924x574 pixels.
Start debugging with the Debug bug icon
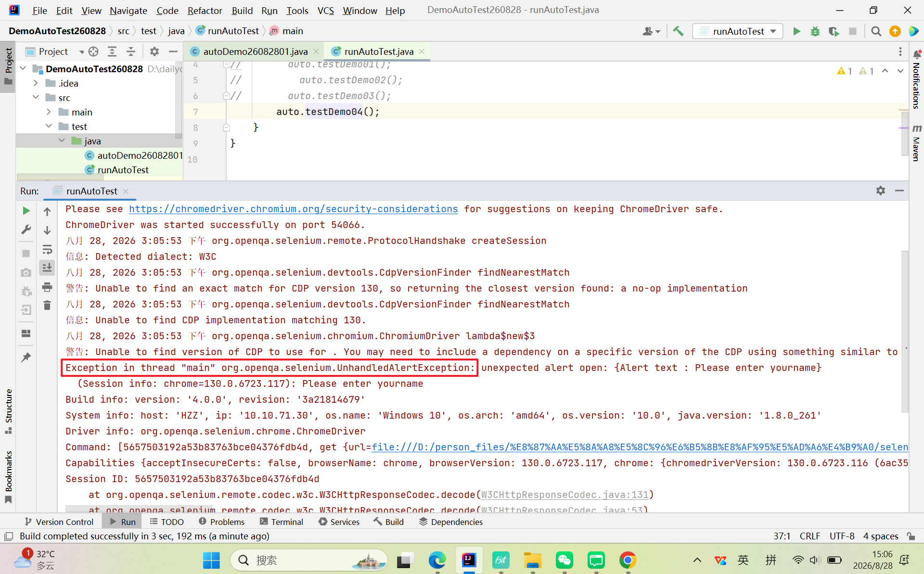(815, 31)
